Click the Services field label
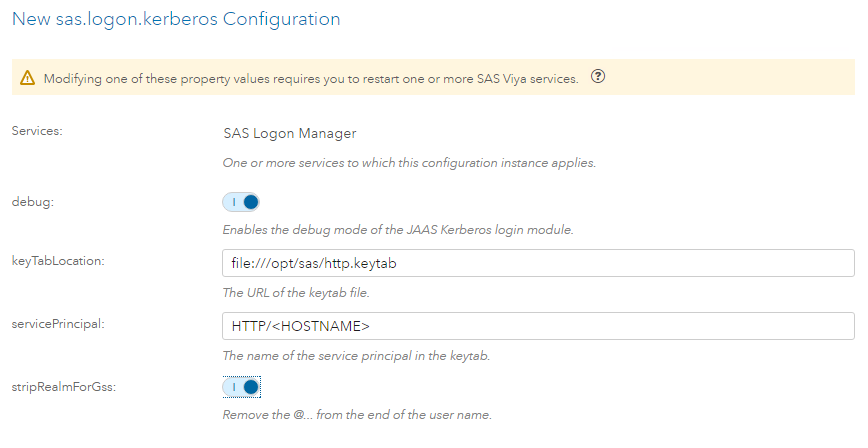This screenshot has height=448, width=868. [x=37, y=131]
